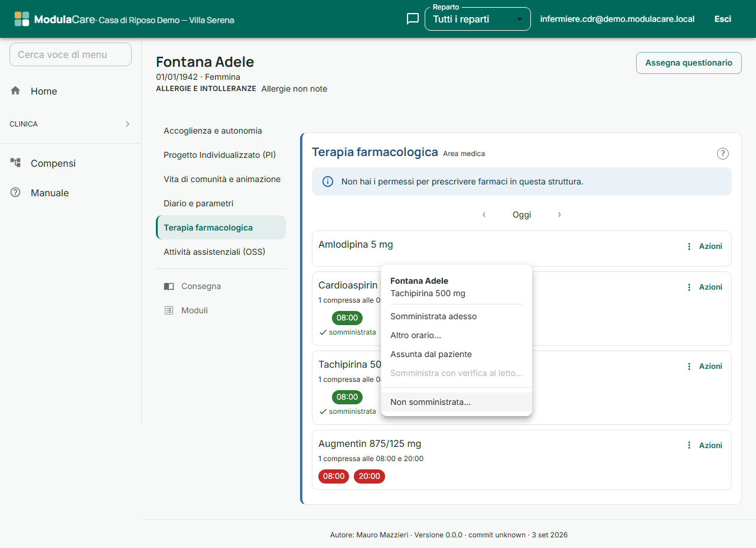Click the Manuale question mark icon
The height and width of the screenshot is (548, 756).
[x=15, y=192]
